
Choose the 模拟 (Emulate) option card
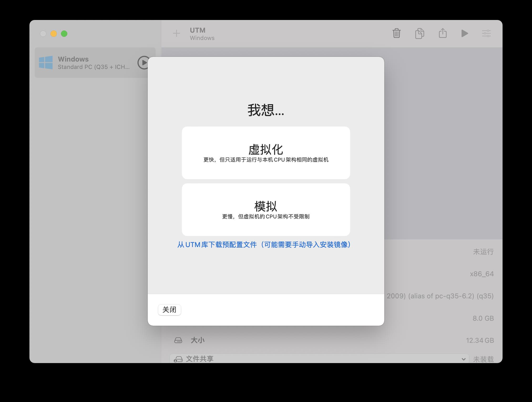click(266, 210)
